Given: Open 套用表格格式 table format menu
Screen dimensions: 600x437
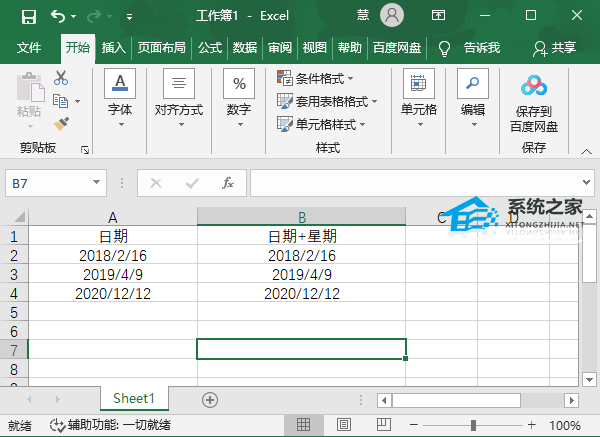Looking at the screenshot, I should click(328, 101).
